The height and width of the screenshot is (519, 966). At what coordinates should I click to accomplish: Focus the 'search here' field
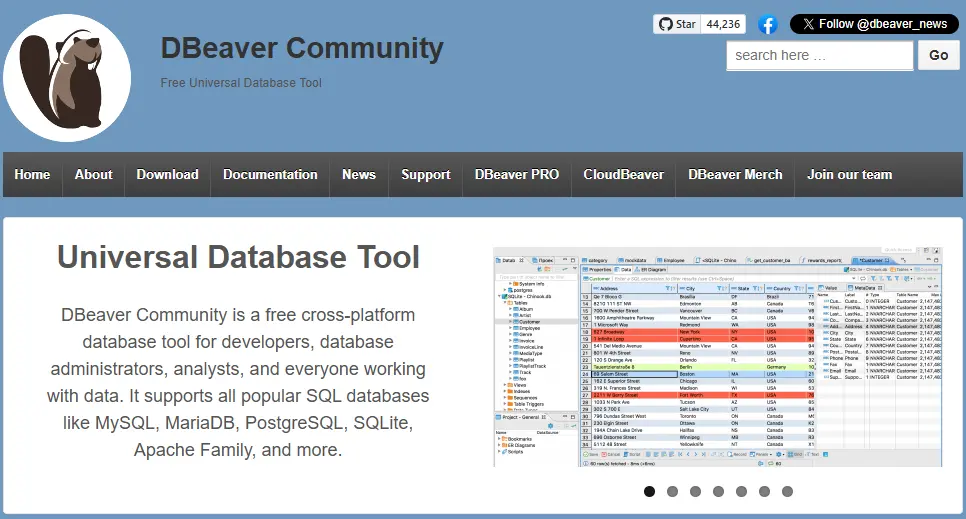coord(819,55)
